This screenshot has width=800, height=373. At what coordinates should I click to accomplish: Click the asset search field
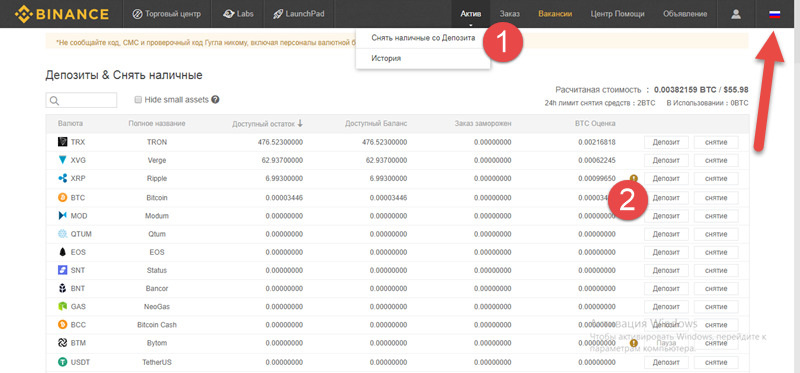[81, 100]
